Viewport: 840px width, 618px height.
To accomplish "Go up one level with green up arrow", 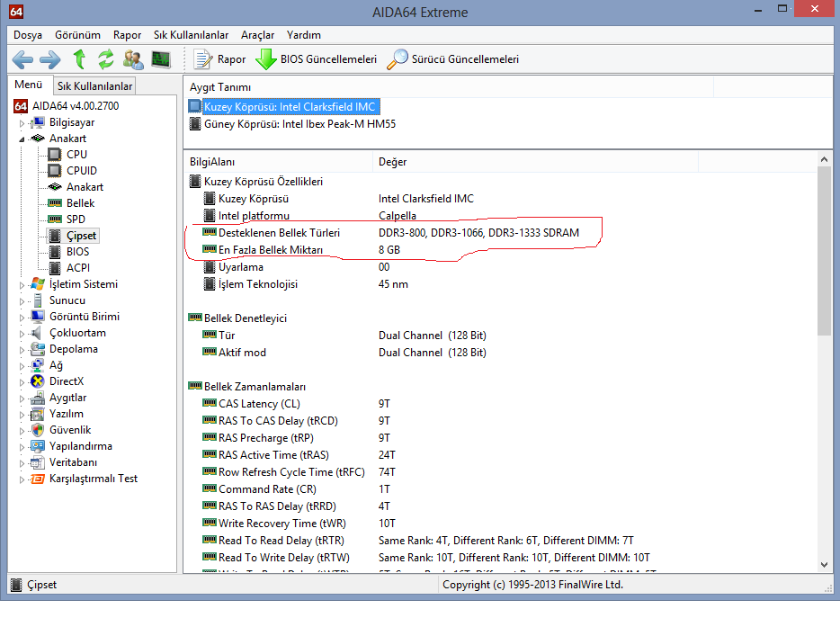I will [x=79, y=59].
